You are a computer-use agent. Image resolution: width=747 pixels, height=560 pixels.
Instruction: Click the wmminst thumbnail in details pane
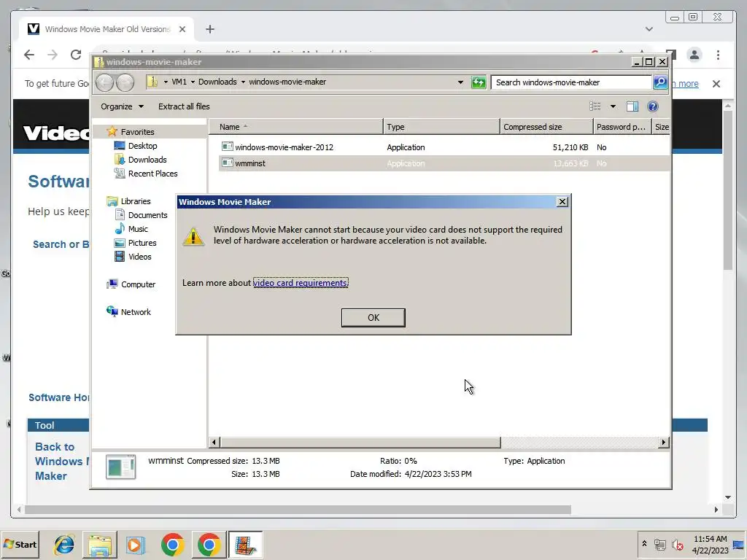[120, 467]
